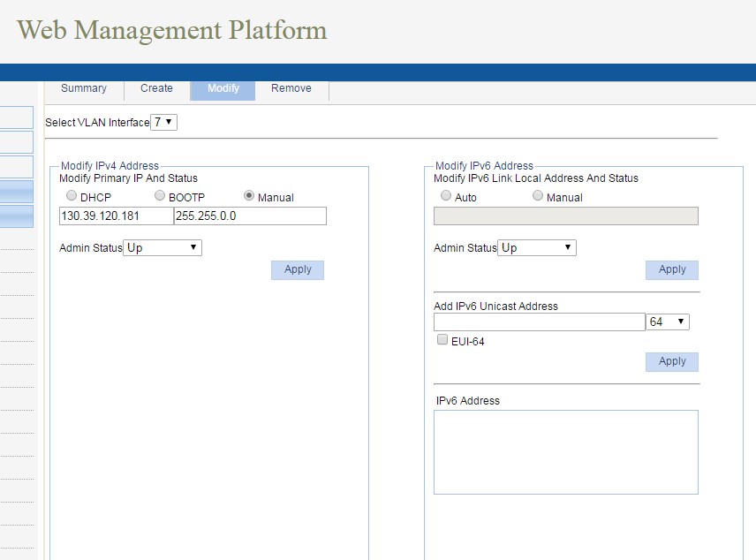Enable the EUI-64 checkbox
Viewport: 756px width, 560px height.
[442, 340]
